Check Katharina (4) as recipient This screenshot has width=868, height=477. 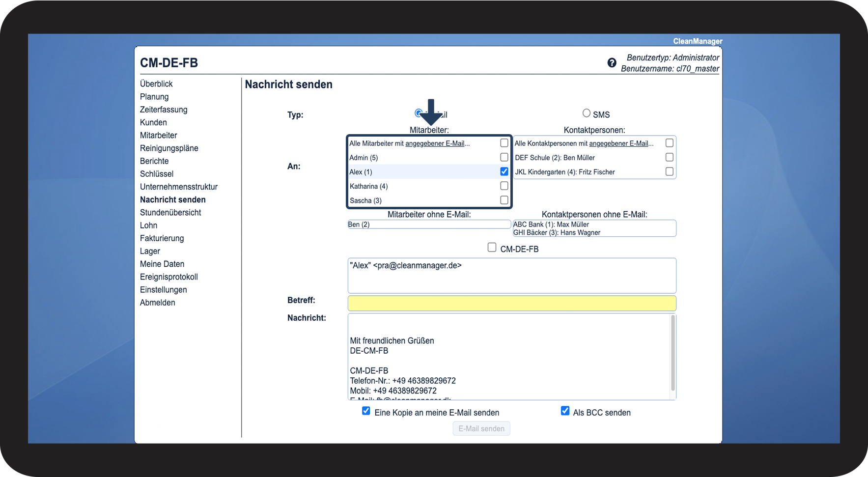[x=504, y=186]
